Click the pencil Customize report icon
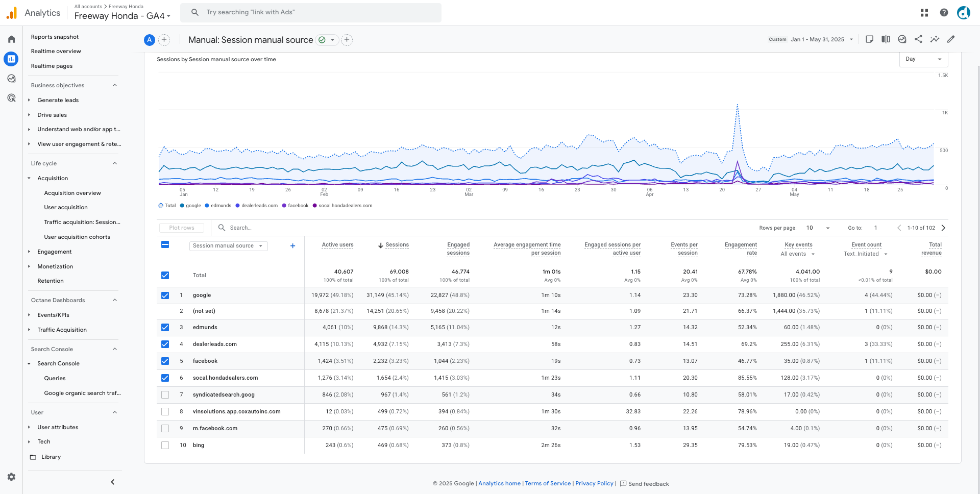 [951, 39]
